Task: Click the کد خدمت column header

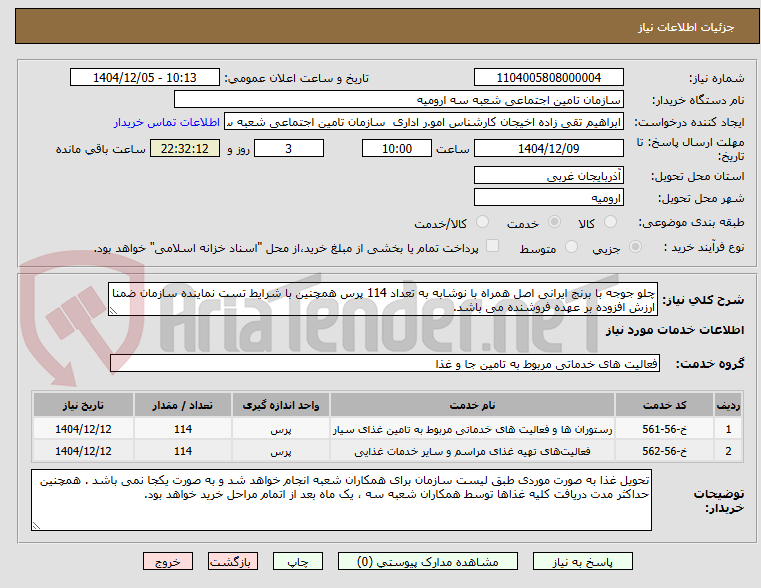Action: click(x=664, y=405)
